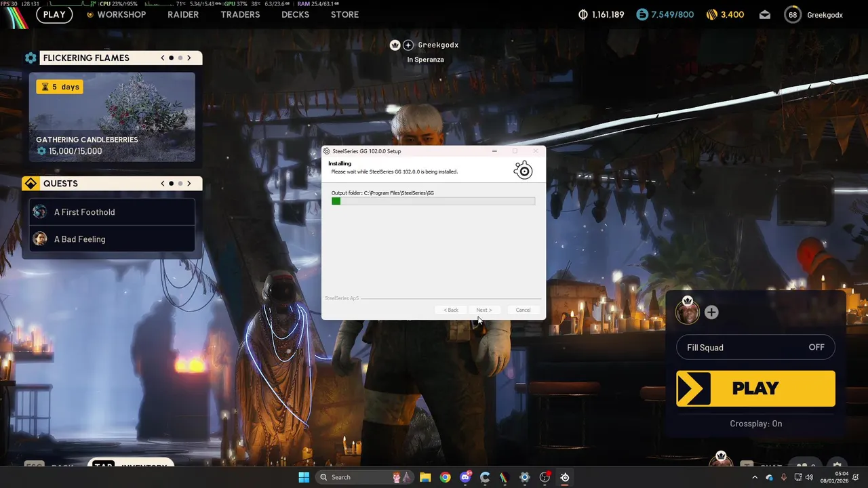This screenshot has height=488, width=868.
Task: Open the A First Foothold quest
Action: (112, 212)
